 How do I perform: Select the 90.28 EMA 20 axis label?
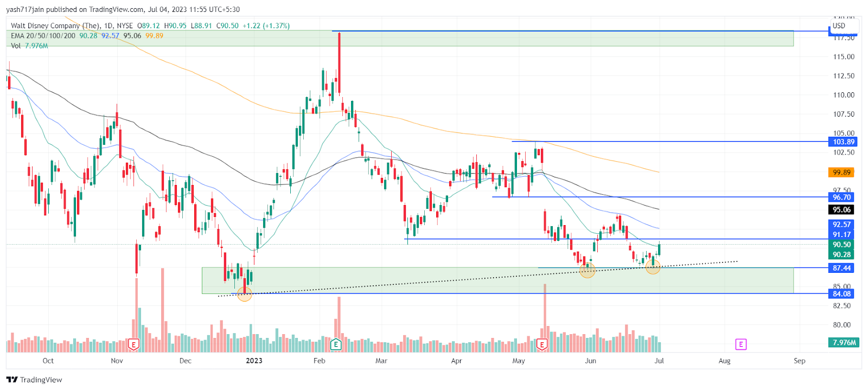841,254
